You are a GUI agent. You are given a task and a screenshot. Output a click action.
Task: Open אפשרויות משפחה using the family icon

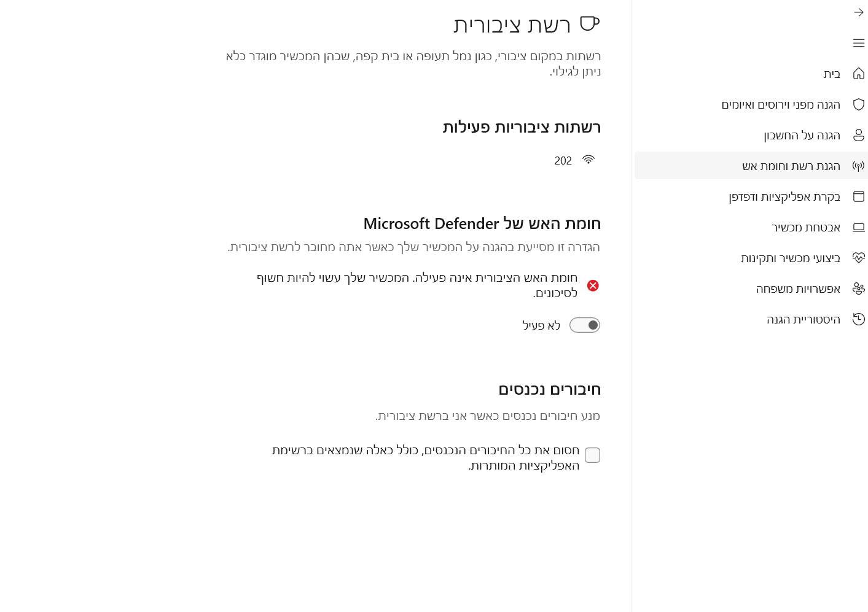coord(858,289)
